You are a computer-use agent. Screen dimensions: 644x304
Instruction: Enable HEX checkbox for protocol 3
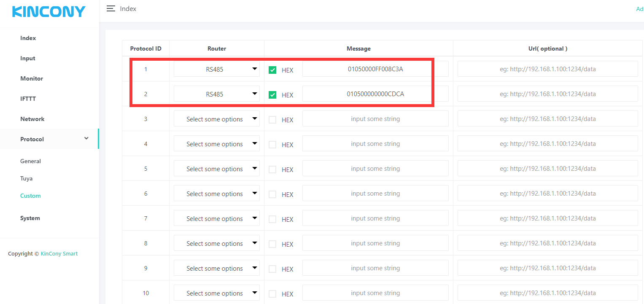click(x=272, y=120)
